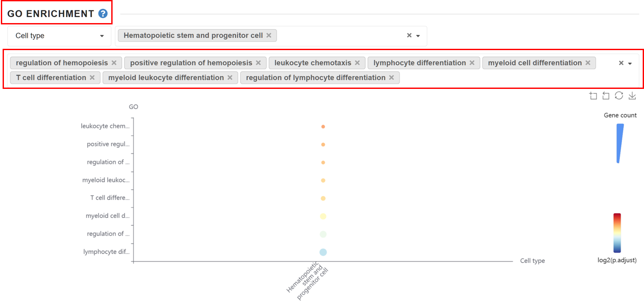Click the restore refresh chart icon
The image size is (644, 305).
click(619, 96)
